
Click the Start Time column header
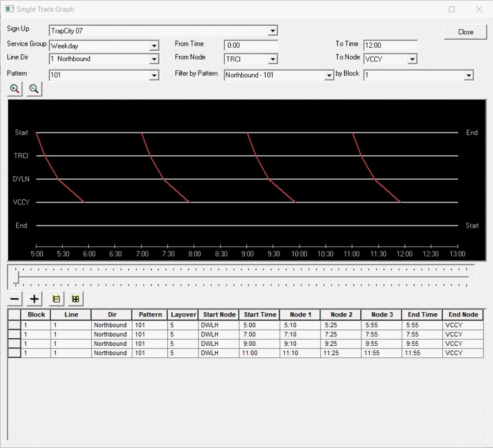pyautogui.click(x=259, y=315)
